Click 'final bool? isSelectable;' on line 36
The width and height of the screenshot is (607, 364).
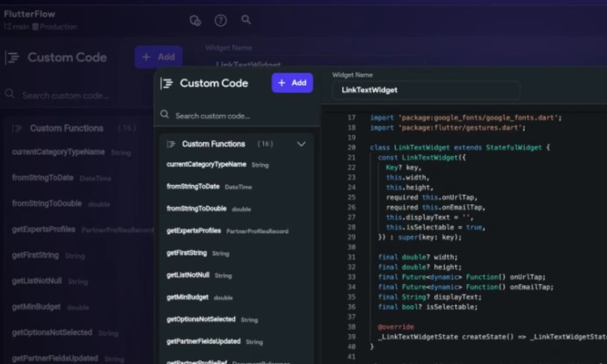428,307
